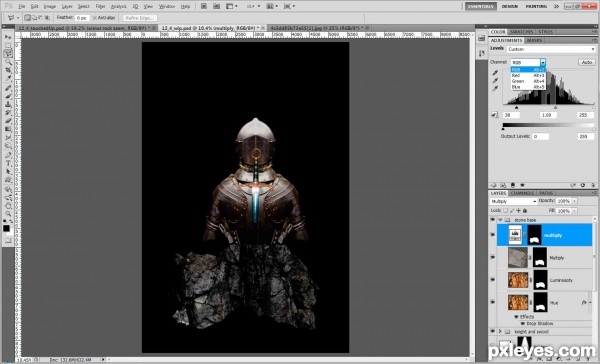Click the gray point eyedropper in Levels
The height and width of the screenshot is (364, 600).
click(x=495, y=80)
